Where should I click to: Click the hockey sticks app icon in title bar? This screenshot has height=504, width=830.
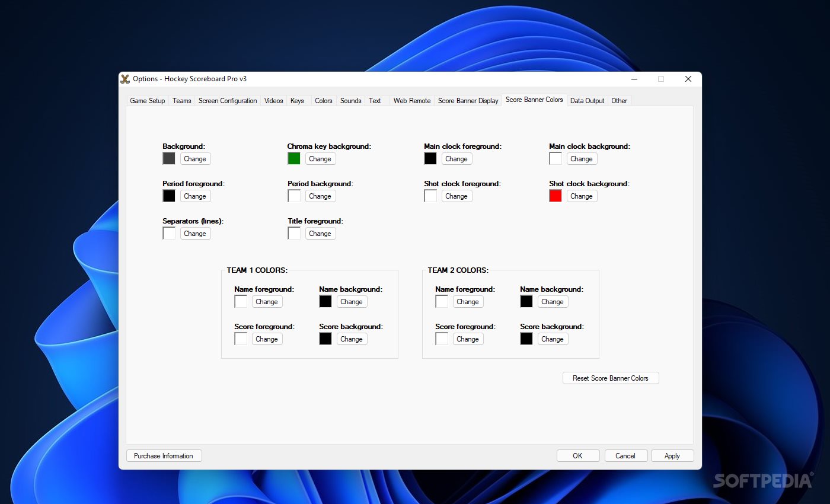click(125, 79)
